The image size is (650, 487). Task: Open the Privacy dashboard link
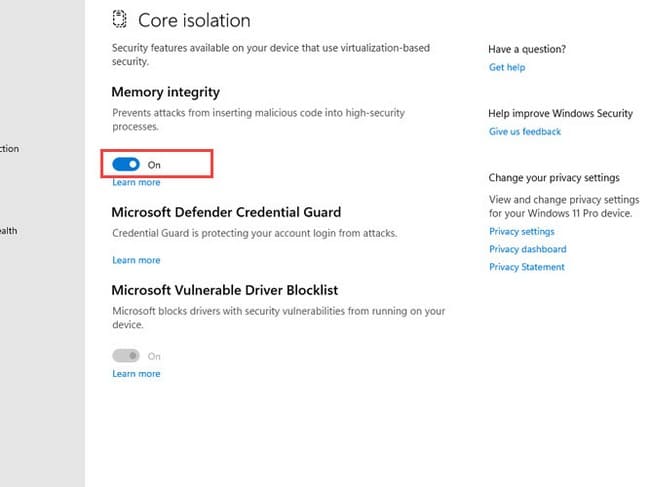(x=528, y=249)
